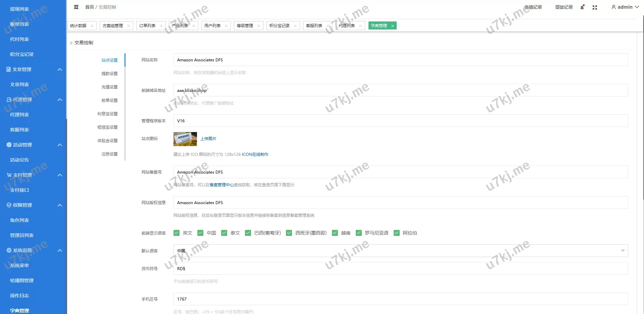Close the 字典管理 tab using its X
Image resolution: width=644 pixels, height=314 pixels.
[x=393, y=26]
